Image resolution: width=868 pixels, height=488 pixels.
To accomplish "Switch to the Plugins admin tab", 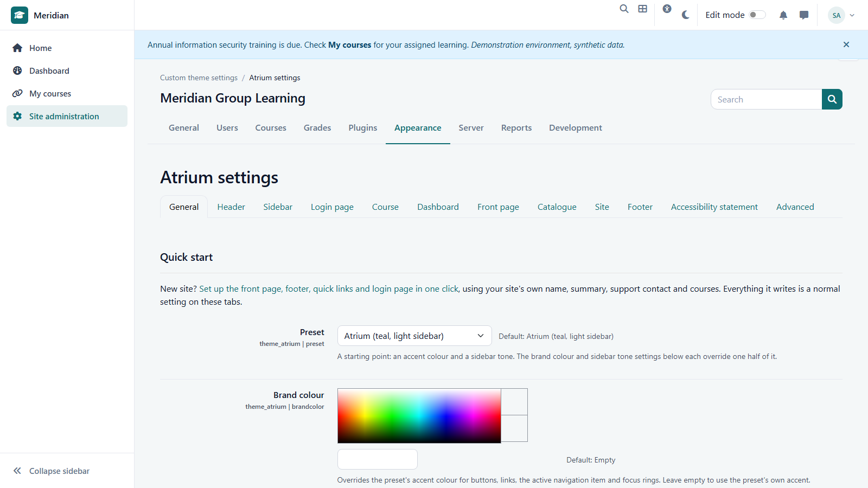I will coord(363,128).
